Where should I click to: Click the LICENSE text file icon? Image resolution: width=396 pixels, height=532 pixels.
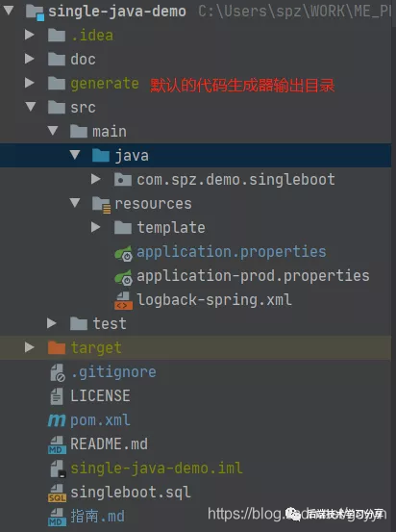tap(57, 396)
